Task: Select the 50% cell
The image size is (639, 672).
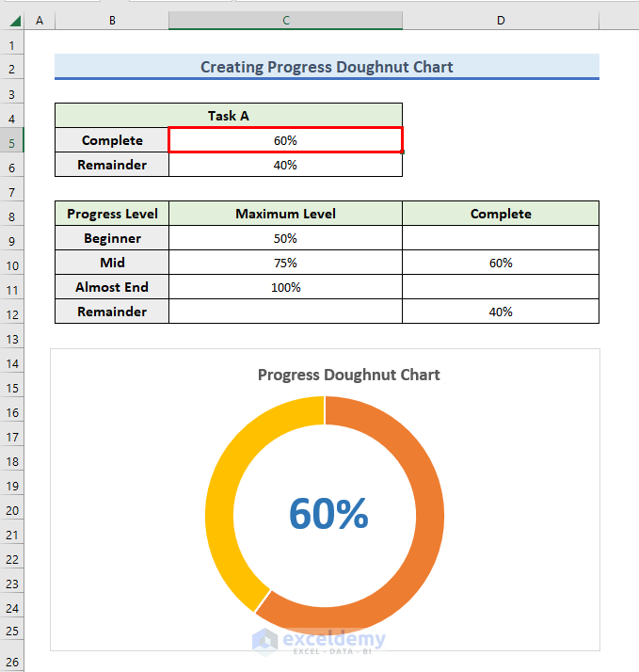Action: coord(285,238)
